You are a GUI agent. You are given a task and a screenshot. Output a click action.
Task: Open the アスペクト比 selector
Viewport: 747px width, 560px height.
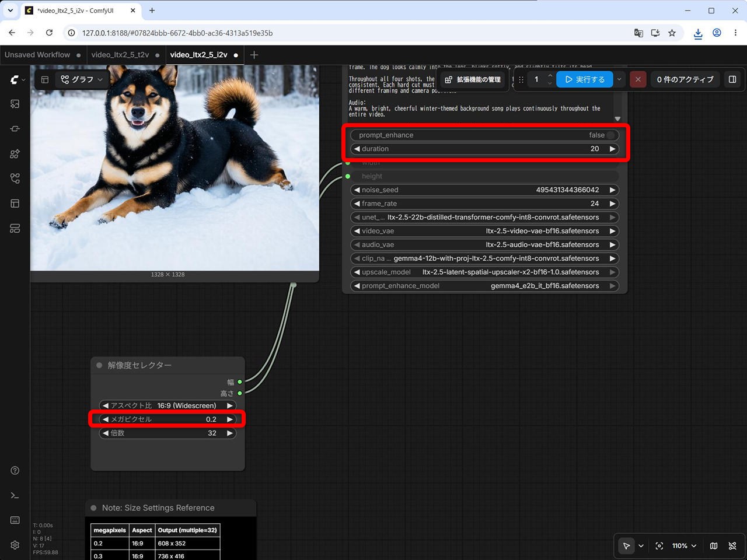tap(167, 405)
